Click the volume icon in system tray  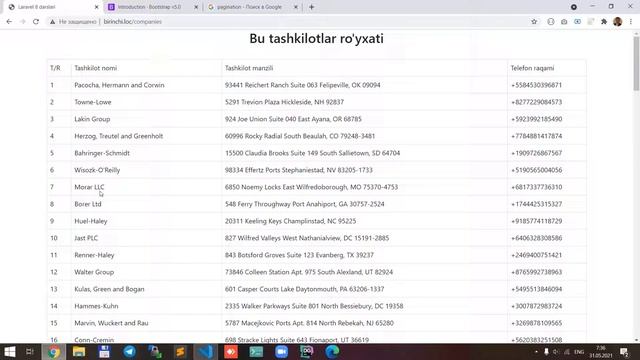click(556, 352)
